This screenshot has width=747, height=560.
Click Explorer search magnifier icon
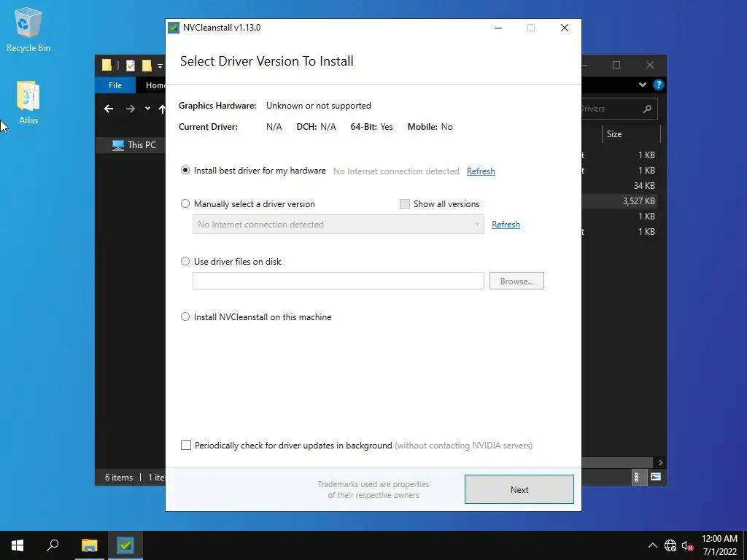coord(647,109)
